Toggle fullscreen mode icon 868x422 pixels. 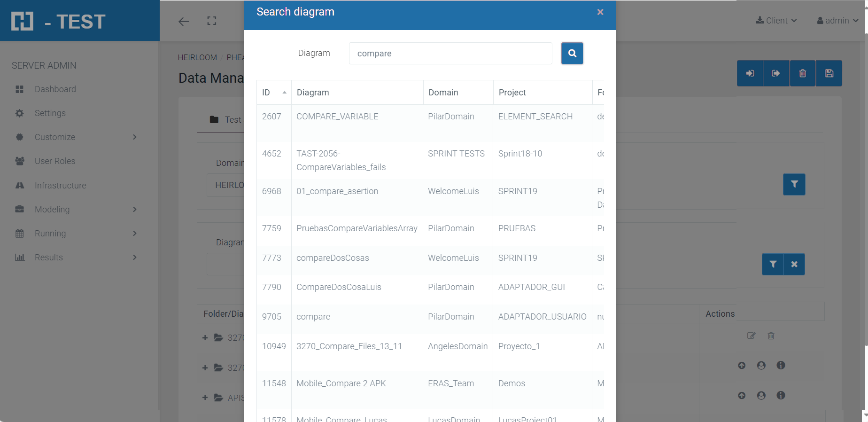[x=212, y=21]
